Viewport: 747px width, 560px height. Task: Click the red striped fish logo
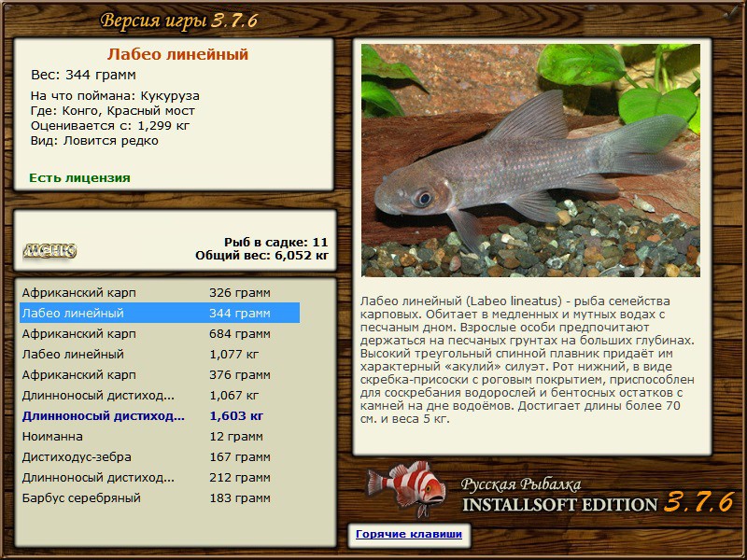click(407, 488)
